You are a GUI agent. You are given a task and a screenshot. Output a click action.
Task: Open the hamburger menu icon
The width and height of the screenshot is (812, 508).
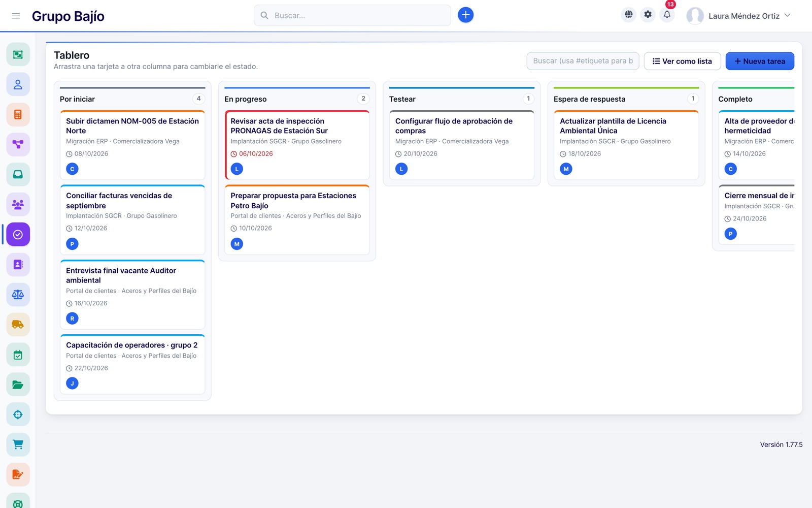(16, 16)
